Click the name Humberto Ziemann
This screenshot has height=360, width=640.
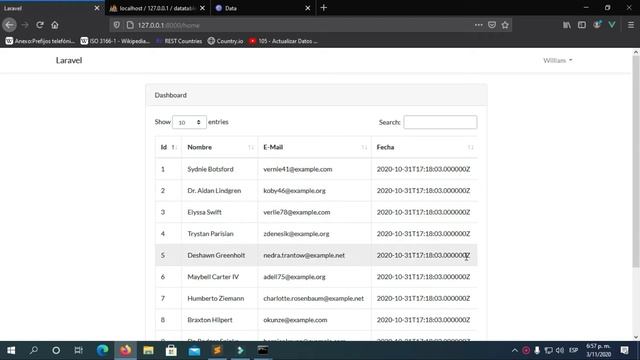click(x=216, y=298)
